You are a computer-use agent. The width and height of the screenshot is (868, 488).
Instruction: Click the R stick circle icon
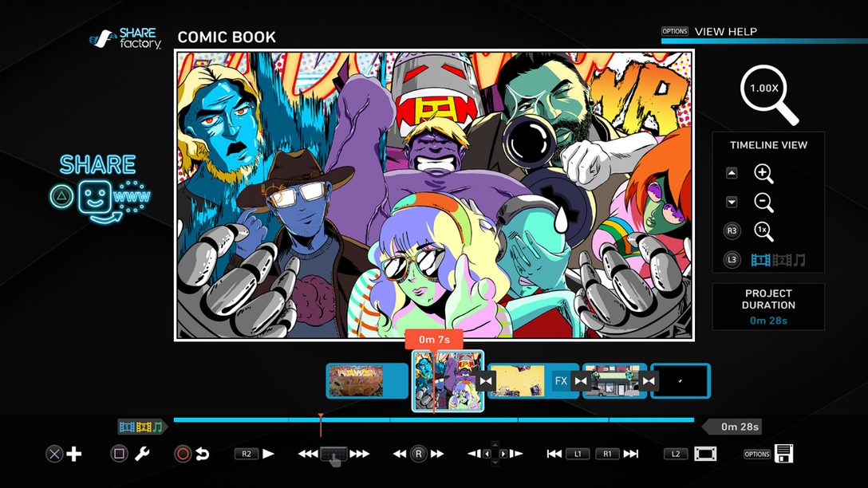(419, 455)
